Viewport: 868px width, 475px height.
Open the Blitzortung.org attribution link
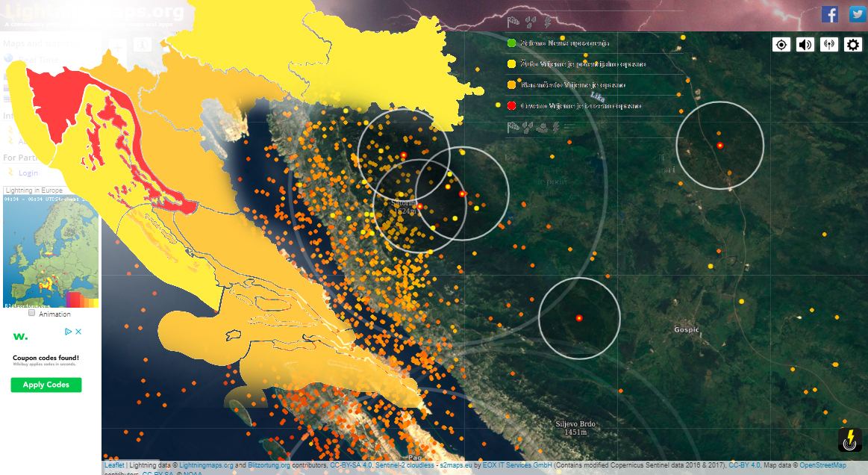(269, 465)
